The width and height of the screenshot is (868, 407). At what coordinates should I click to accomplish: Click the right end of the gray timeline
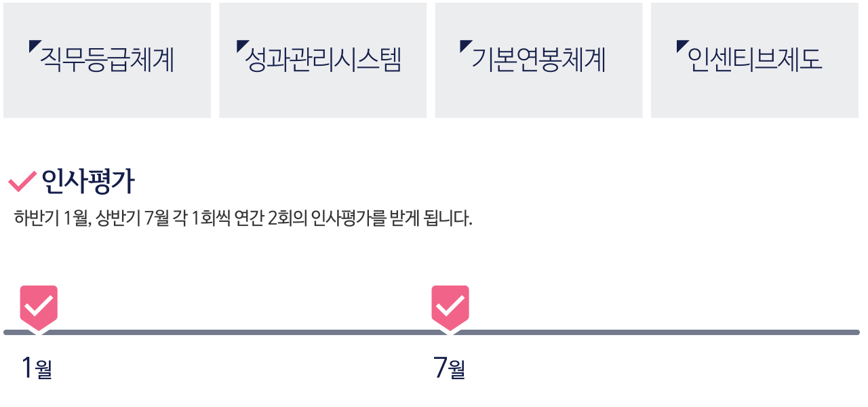(856, 332)
